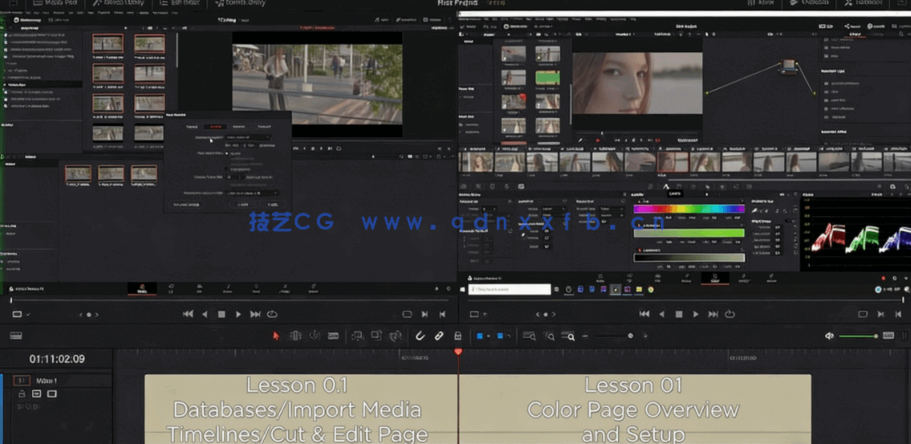Toggle loop playback in timeline viewer
Image resolution: width=911 pixels, height=444 pixels.
pyautogui.click(x=730, y=314)
